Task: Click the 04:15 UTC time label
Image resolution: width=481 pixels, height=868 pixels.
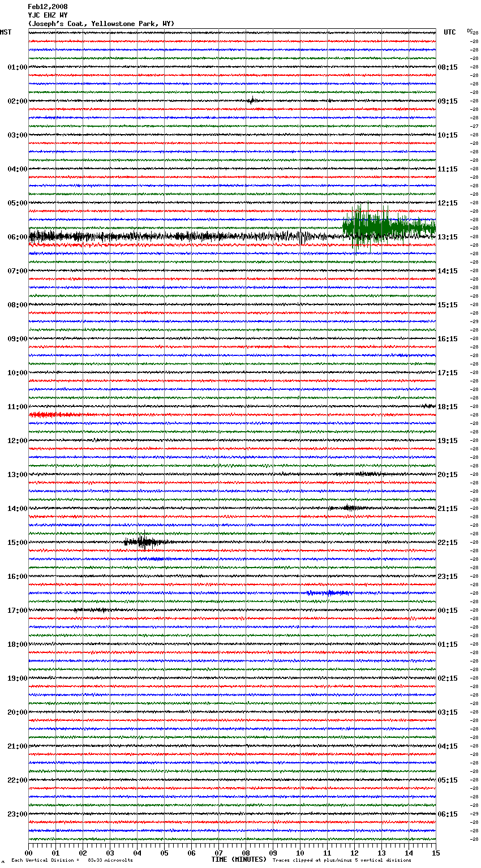Action: pos(448,746)
